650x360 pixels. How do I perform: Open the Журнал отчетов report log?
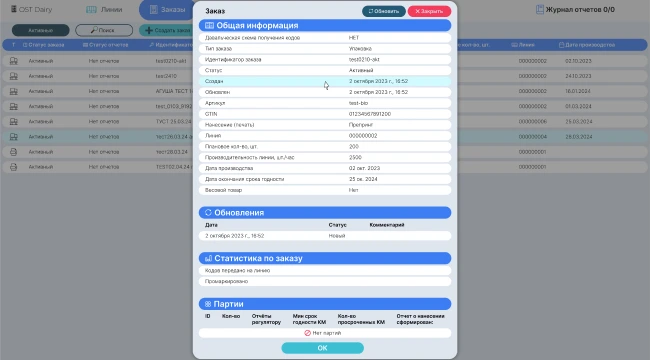575,10
